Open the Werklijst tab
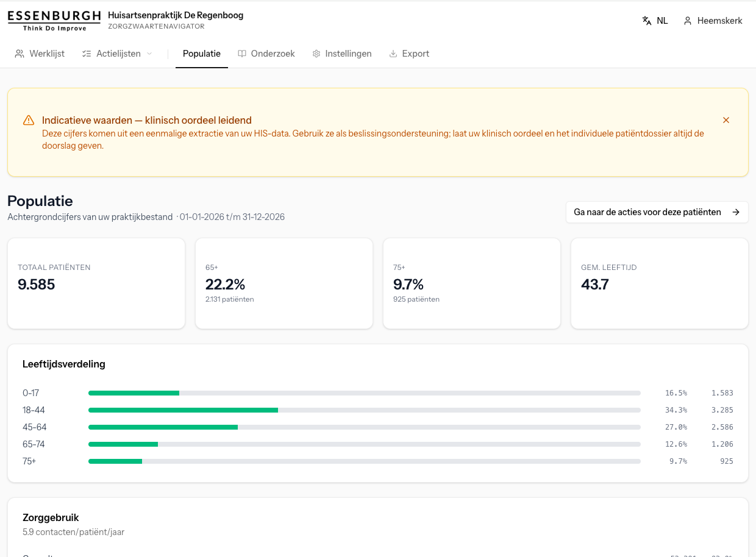This screenshot has width=756, height=557. [40, 54]
